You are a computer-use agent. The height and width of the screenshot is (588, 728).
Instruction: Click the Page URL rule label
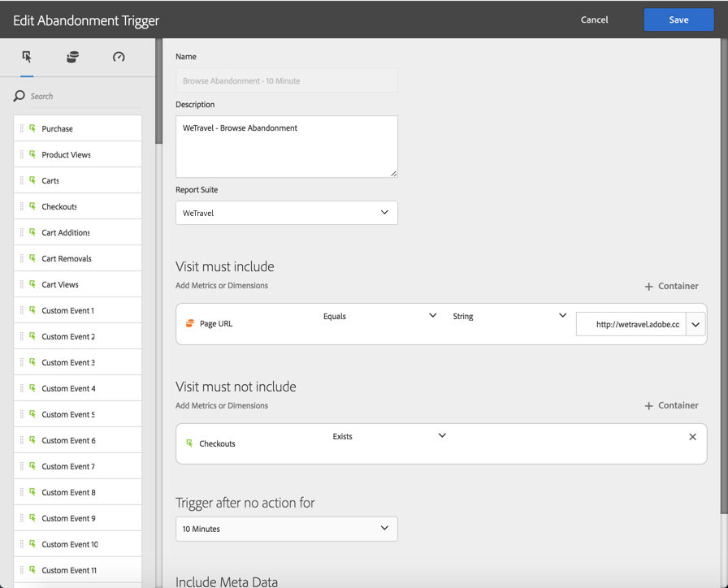point(216,323)
